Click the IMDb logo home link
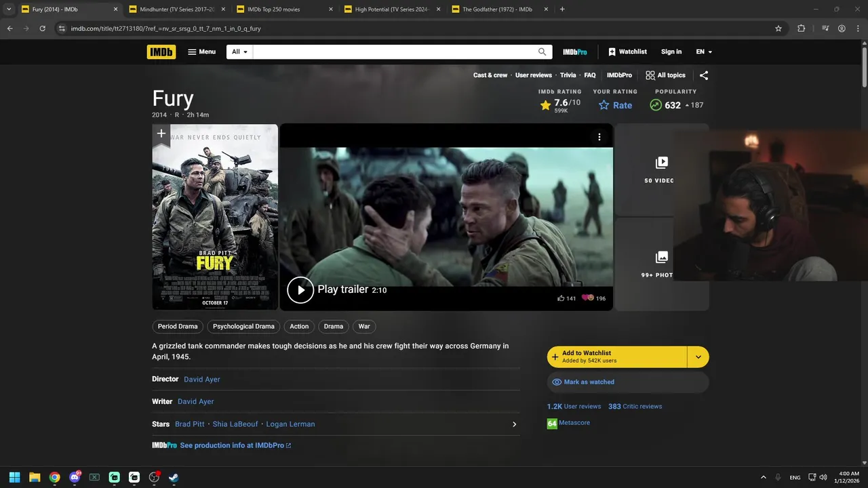This screenshot has width=868, height=488. click(161, 52)
